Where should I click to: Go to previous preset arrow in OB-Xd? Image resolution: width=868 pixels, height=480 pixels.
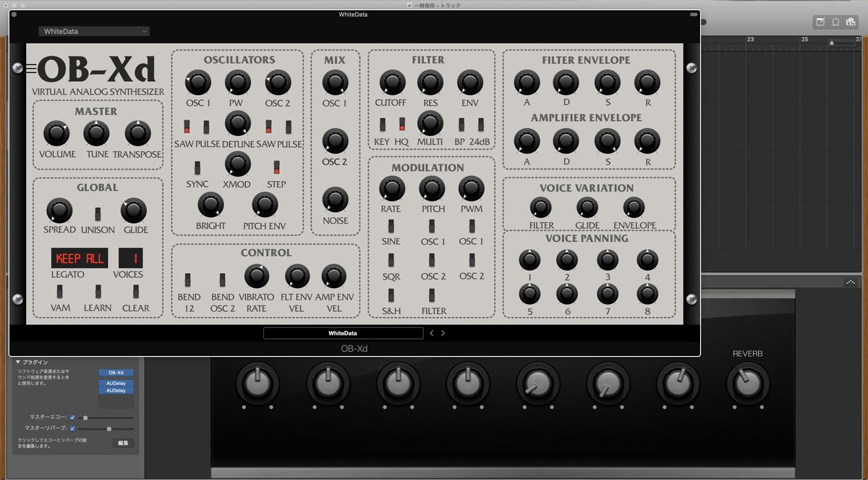[x=432, y=333]
